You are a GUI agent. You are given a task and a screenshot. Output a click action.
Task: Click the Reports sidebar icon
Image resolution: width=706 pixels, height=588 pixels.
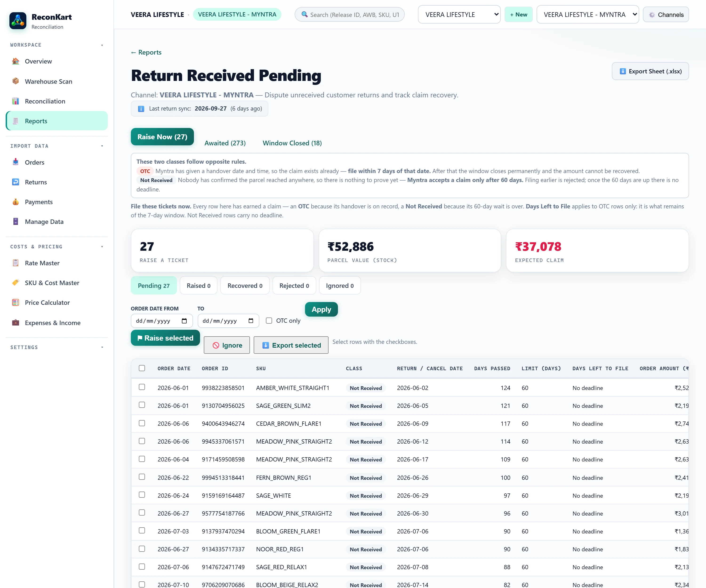pyautogui.click(x=16, y=121)
